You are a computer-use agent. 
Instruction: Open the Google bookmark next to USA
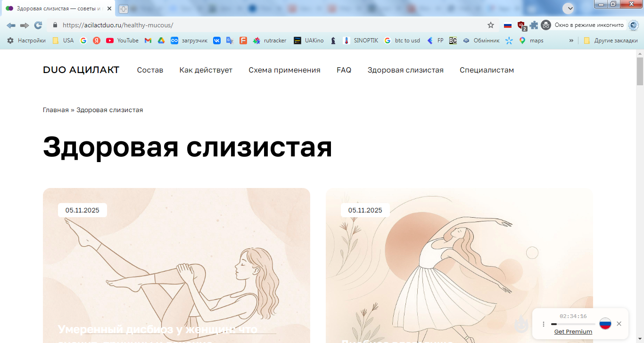[x=83, y=41]
